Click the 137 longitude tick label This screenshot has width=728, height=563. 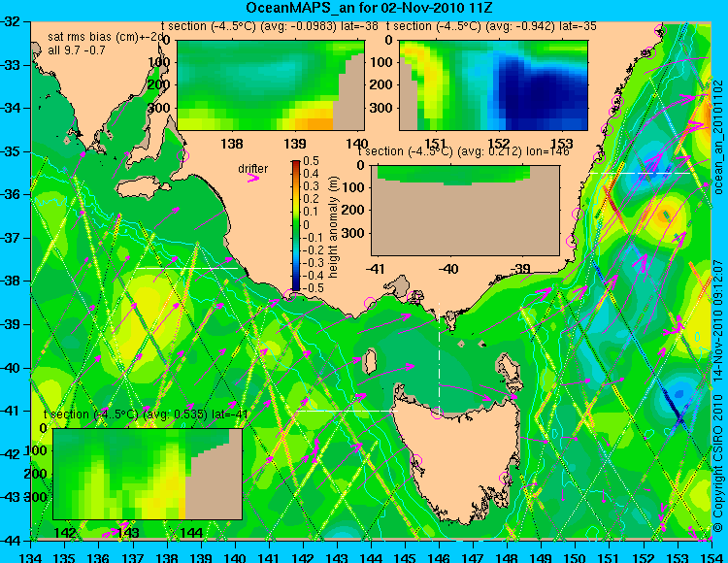click(x=133, y=557)
